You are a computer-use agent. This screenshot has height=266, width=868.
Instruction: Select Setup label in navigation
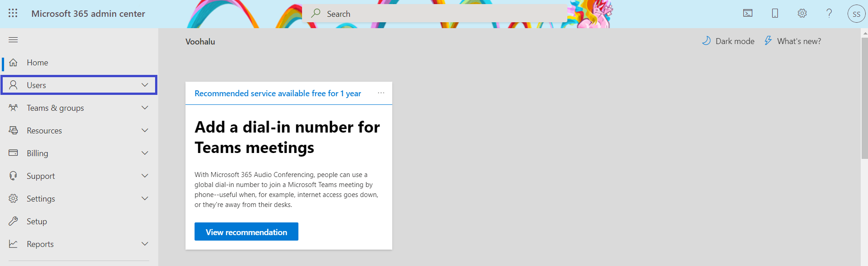(x=37, y=222)
